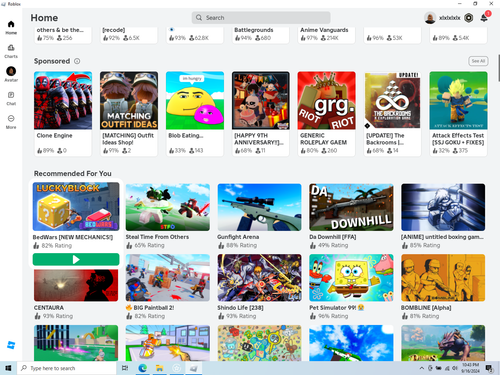Click the Gunfight Arena title link
Screen dimensions: 500x375
pos(238,237)
